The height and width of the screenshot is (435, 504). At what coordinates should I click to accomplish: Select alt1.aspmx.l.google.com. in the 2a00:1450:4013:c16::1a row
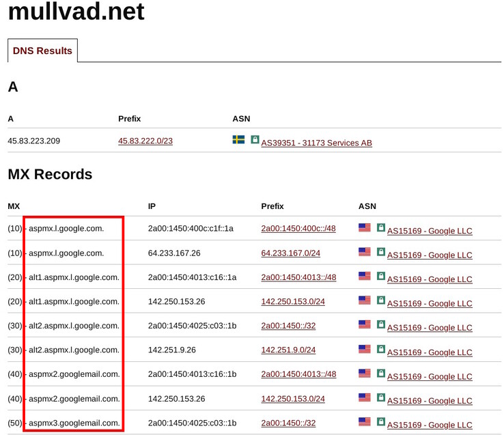[74, 277]
